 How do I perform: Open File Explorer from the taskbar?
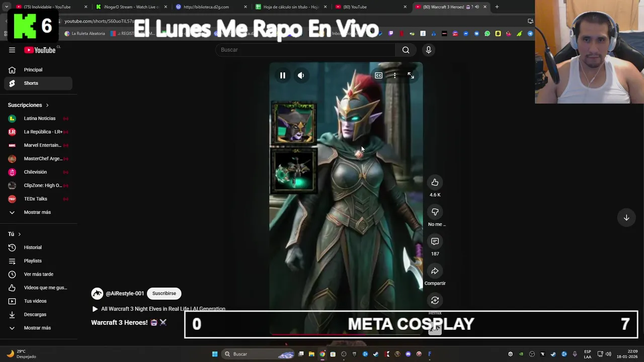[x=311, y=354]
